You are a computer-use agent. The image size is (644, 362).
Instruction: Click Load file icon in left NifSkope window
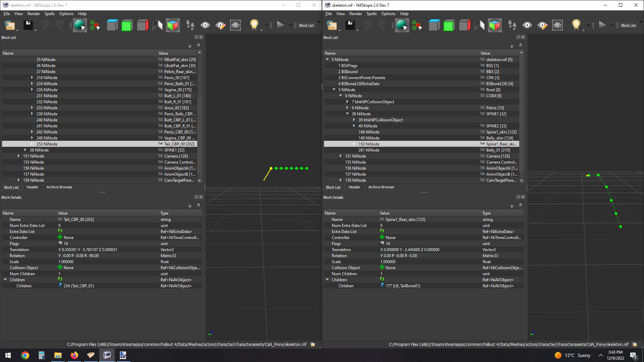coord(10,25)
